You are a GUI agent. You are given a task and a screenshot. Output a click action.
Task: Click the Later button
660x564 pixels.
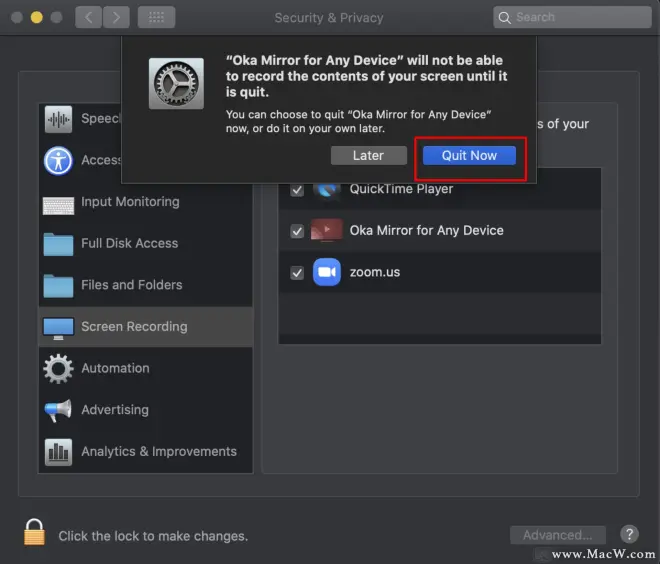368,156
